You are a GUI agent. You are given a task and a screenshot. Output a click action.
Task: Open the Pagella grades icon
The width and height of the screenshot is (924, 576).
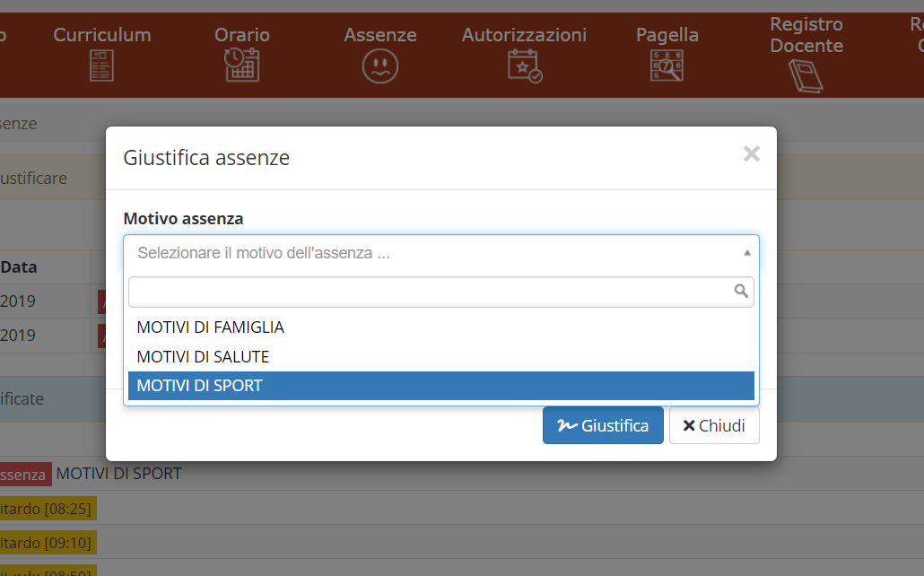tap(667, 66)
